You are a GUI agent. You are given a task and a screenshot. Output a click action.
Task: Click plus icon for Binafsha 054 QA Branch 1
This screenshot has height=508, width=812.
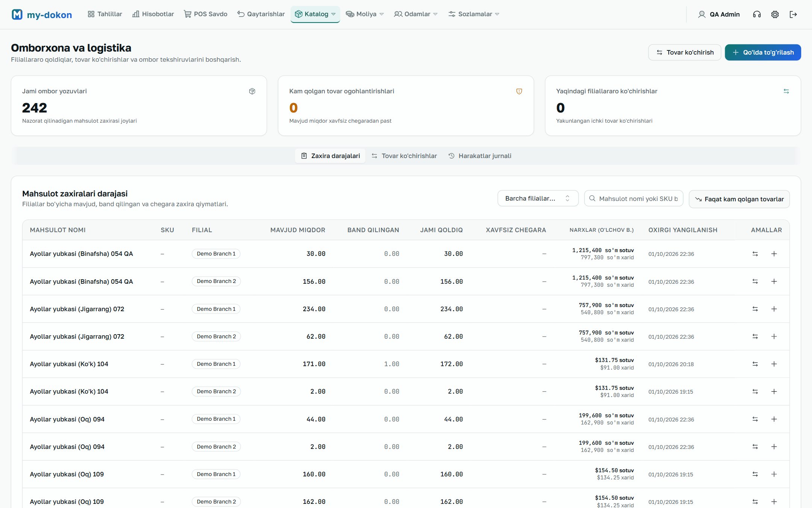click(774, 254)
